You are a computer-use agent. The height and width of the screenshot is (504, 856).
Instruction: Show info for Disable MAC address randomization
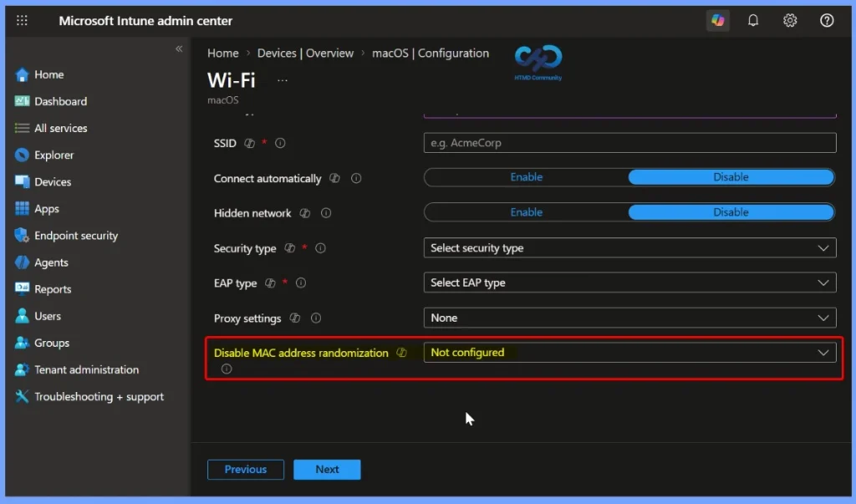coord(227,369)
